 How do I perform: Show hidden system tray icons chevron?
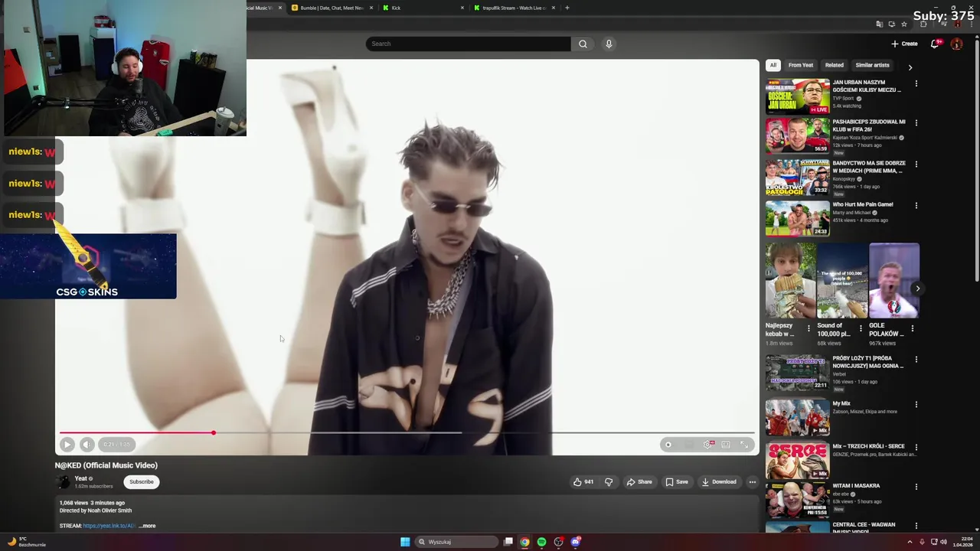click(911, 542)
